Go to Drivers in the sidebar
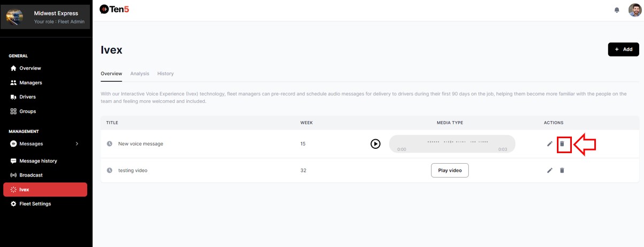The height and width of the screenshot is (247, 644). tap(27, 97)
